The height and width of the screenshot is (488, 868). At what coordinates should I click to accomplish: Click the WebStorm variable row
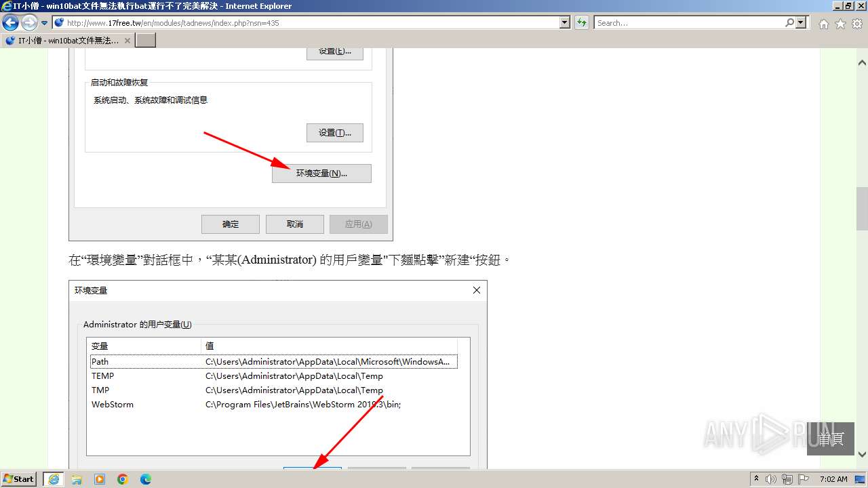click(x=274, y=405)
